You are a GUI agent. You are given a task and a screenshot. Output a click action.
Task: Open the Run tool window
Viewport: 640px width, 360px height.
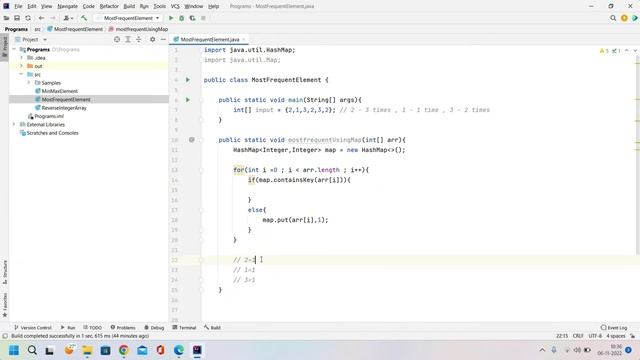click(x=68, y=327)
